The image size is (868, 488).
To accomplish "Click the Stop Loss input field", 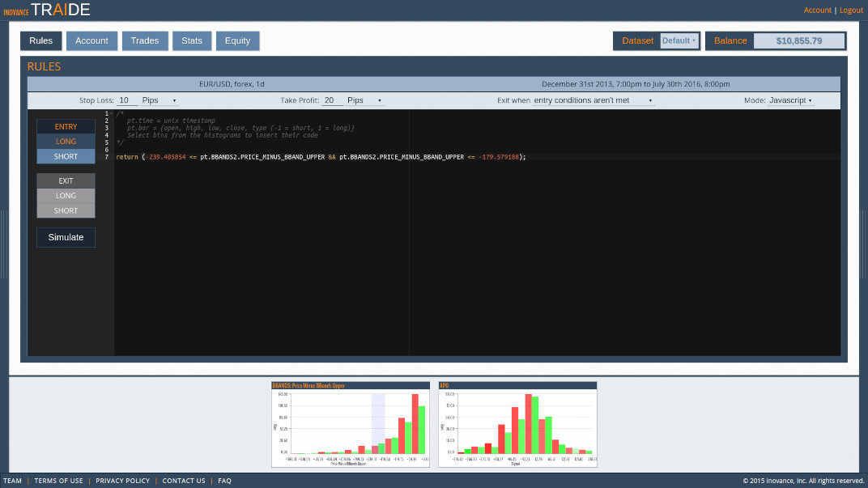I will pyautogui.click(x=126, y=100).
